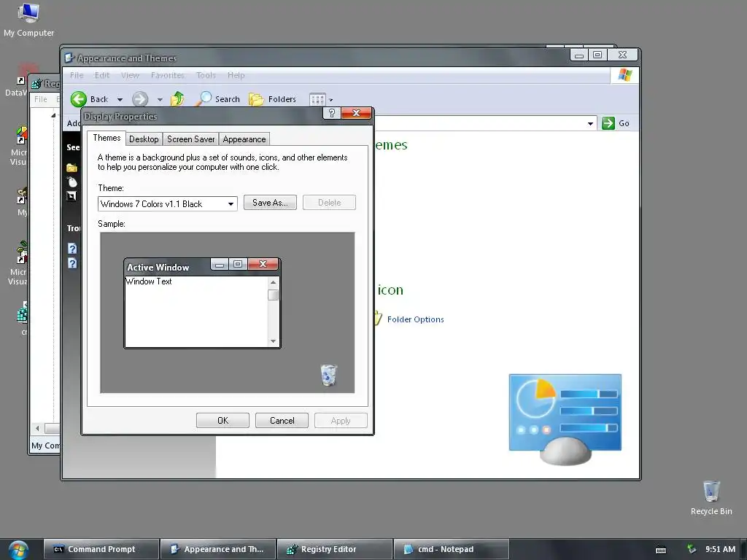Screen dimensions: 747x560
Task: Click the help question mark button in Display Properties
Action: pos(332,113)
